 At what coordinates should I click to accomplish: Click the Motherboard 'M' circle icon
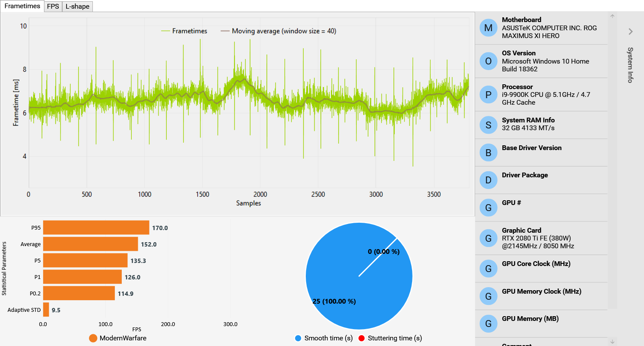click(489, 28)
